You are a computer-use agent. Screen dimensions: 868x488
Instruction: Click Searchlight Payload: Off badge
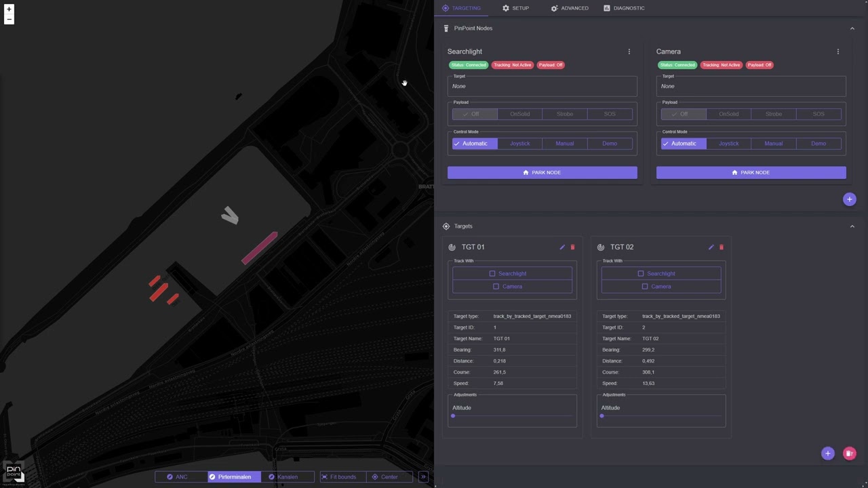point(551,65)
